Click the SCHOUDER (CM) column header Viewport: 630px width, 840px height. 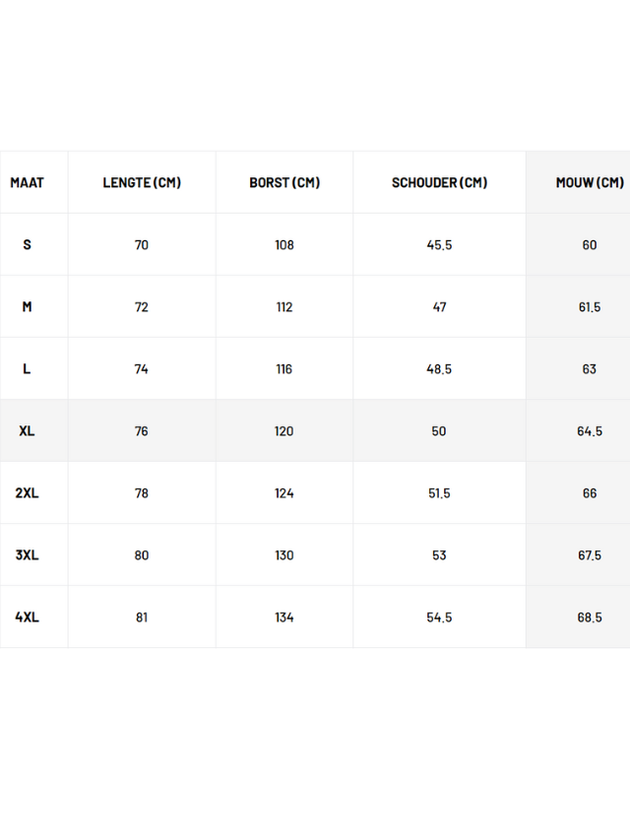439,182
